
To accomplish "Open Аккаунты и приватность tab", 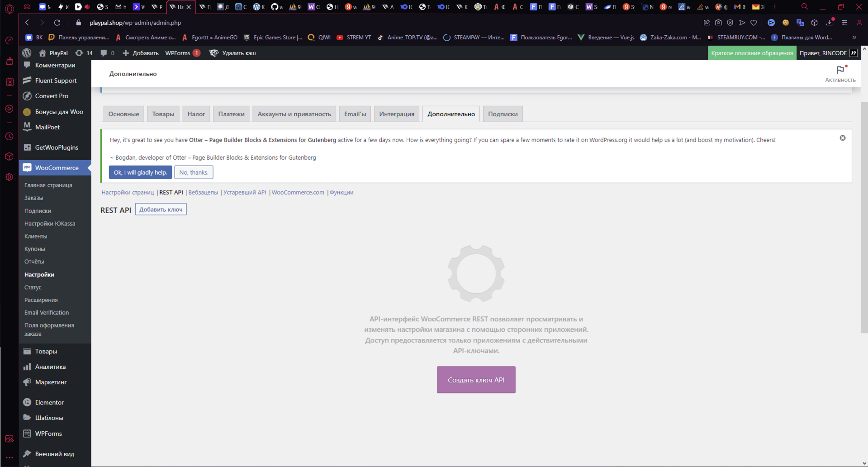I will [294, 114].
